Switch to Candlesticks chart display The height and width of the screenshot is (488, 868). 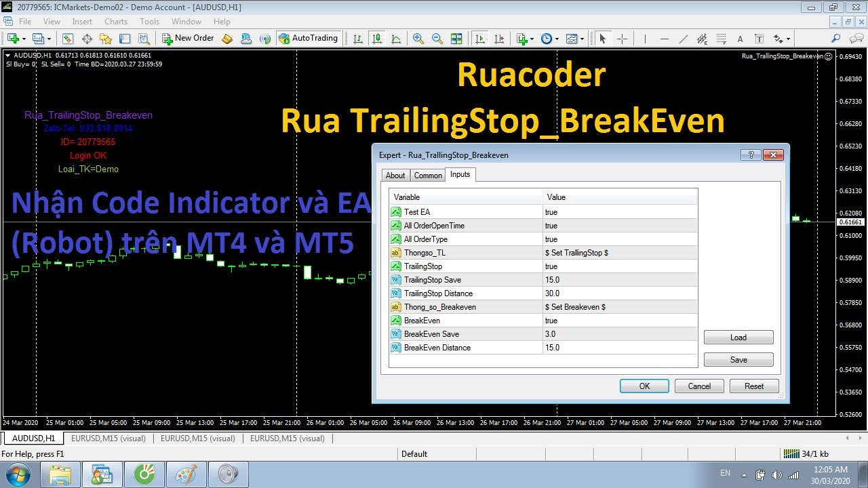tap(377, 39)
